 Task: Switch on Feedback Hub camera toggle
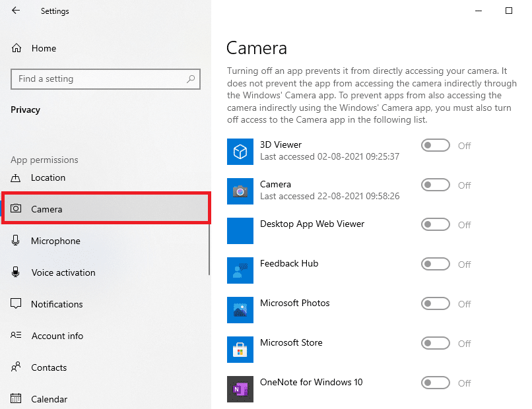click(436, 264)
